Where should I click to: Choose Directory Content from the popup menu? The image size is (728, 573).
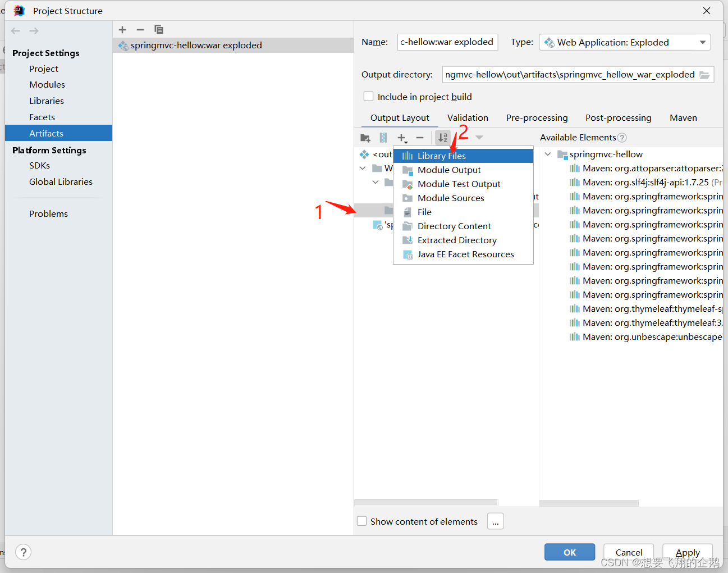click(x=463, y=226)
